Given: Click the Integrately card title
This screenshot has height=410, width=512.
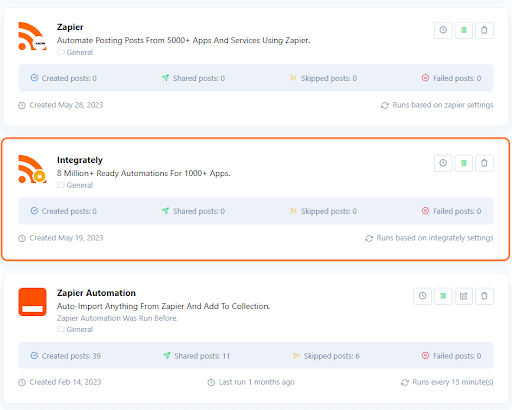Looking at the screenshot, I should coord(80,160).
